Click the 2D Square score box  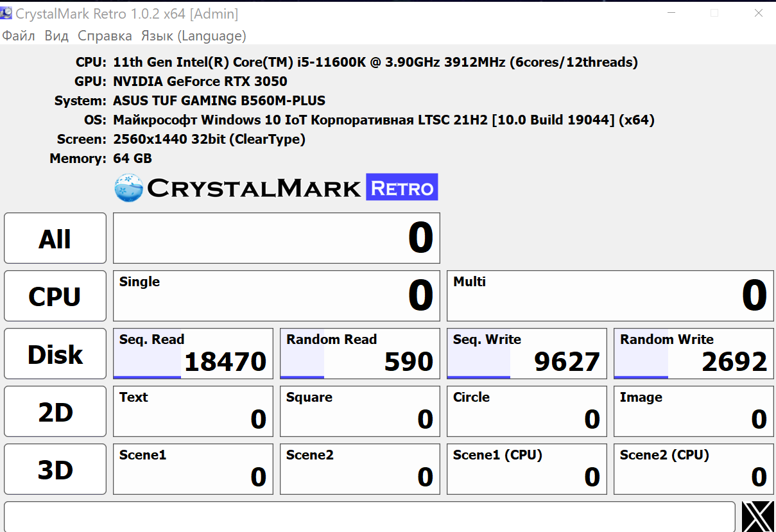360,411
